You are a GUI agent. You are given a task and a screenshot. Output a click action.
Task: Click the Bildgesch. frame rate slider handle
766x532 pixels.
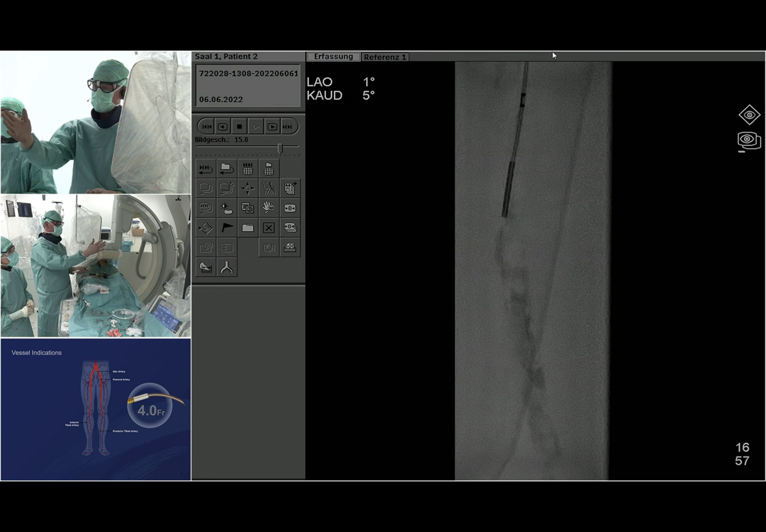point(280,149)
